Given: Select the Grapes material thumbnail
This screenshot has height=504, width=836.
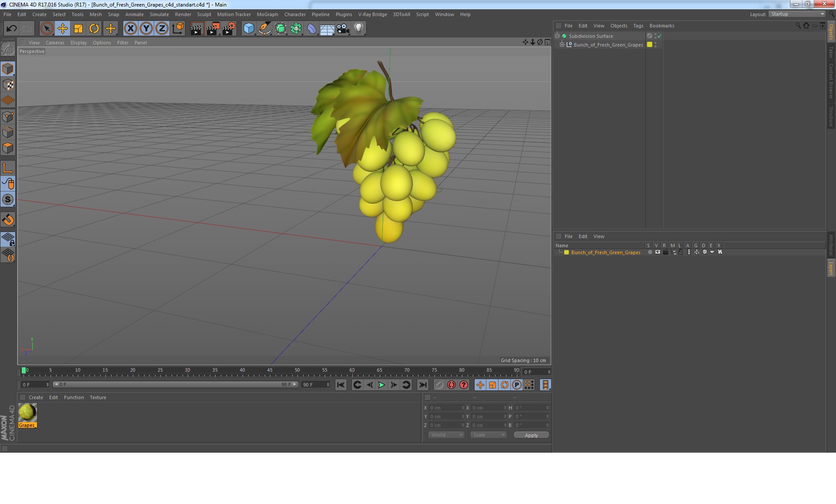Looking at the screenshot, I should [27, 413].
